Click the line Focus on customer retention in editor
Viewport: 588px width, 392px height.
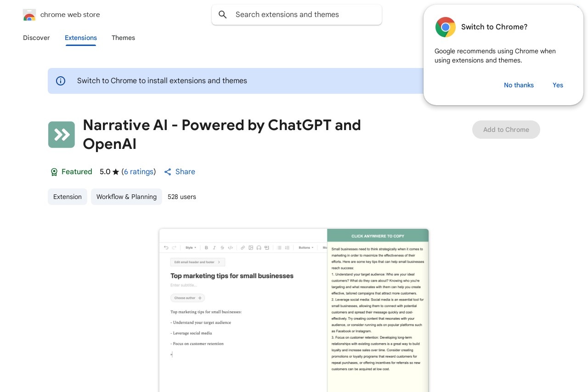point(197,344)
